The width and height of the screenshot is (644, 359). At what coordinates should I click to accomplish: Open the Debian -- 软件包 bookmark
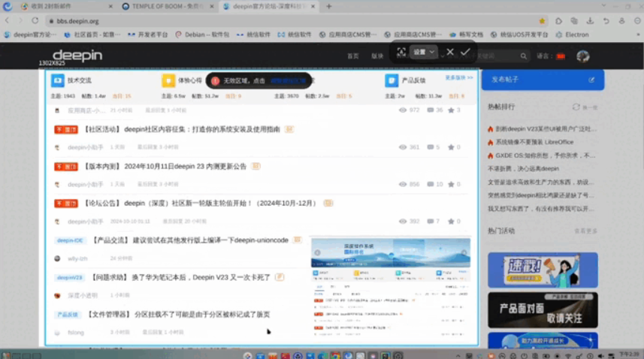202,35
